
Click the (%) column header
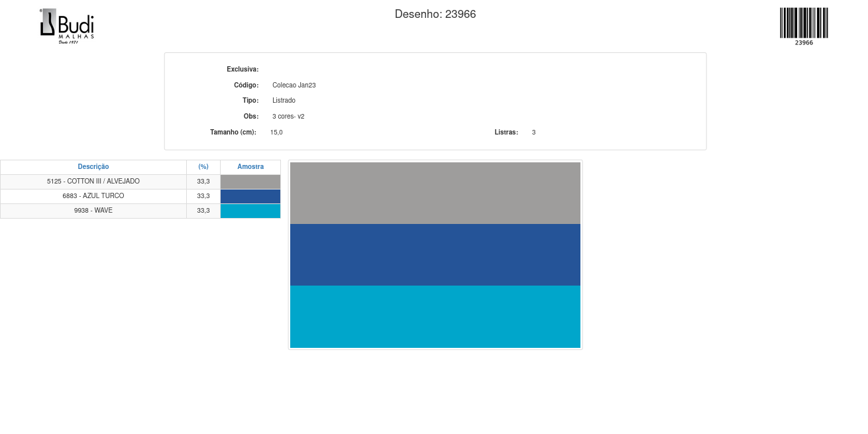tap(203, 167)
